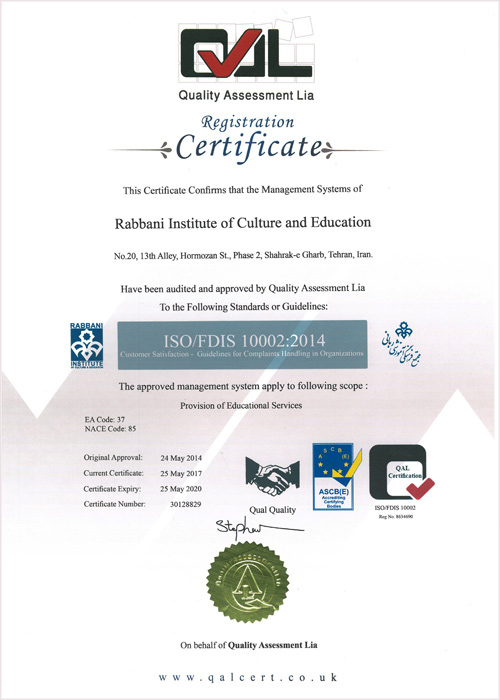Select "Rabbani Institute of Culture and Education" text

coord(243,222)
